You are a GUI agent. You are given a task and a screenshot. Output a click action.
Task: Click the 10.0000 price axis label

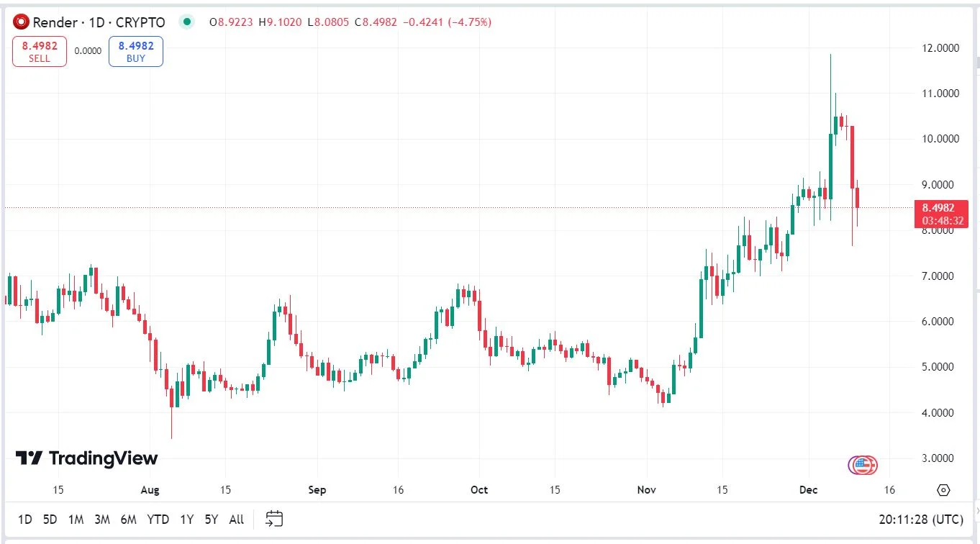pos(941,139)
